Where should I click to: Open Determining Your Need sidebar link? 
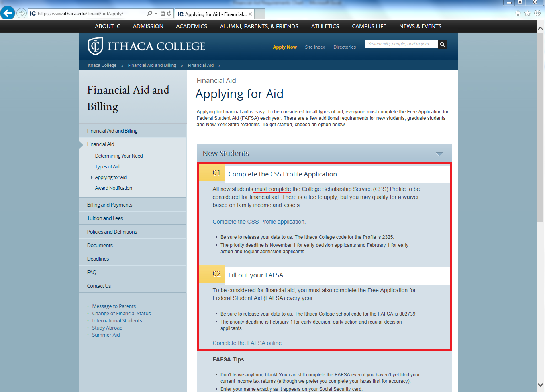point(119,156)
